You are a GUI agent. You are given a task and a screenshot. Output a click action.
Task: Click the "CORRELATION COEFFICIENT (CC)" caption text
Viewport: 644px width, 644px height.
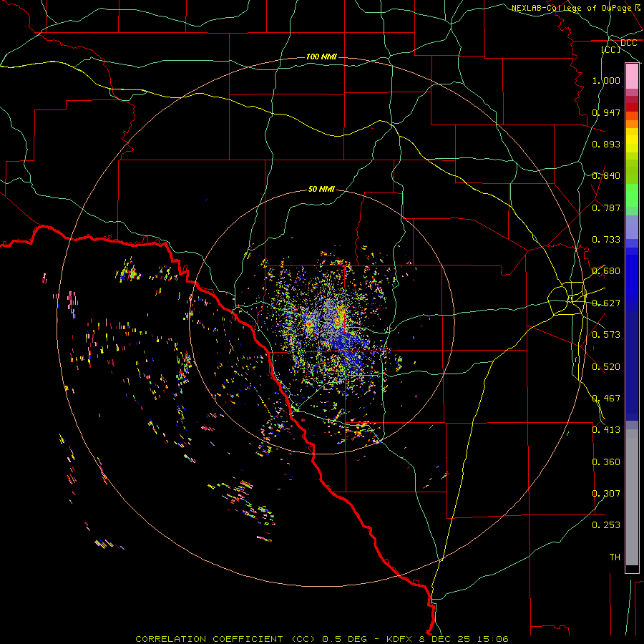click(225, 639)
